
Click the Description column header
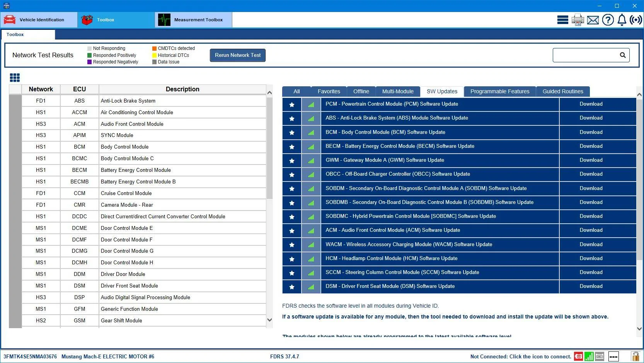[182, 89]
